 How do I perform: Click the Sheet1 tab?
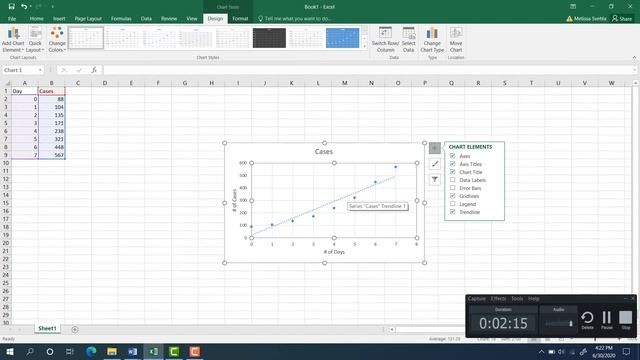(x=47, y=328)
